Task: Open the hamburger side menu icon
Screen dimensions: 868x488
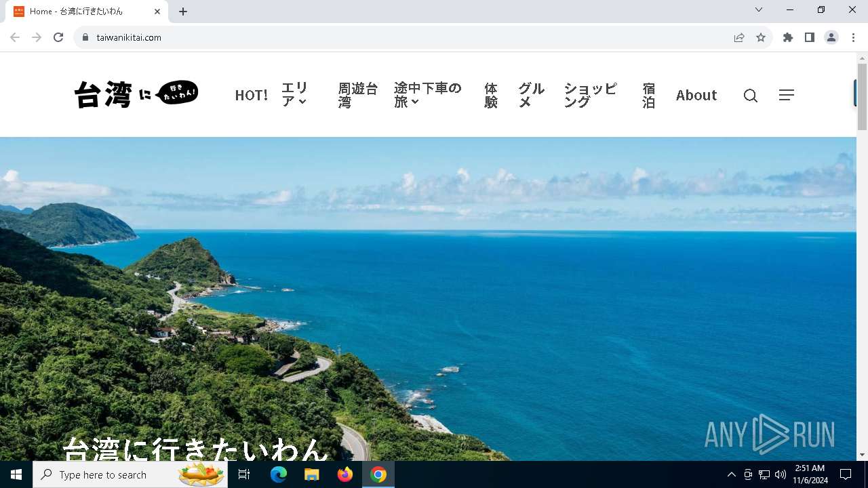Action: 786,95
